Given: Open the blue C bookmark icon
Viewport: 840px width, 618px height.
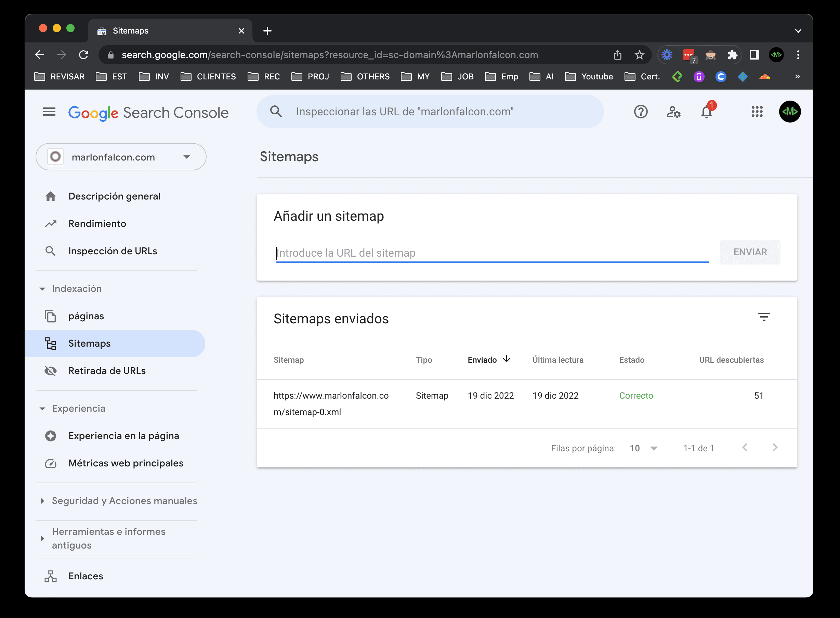Looking at the screenshot, I should [x=721, y=77].
